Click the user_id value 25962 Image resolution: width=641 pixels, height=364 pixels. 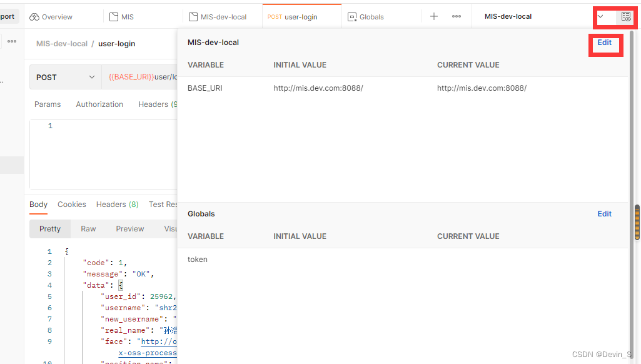pos(161,296)
